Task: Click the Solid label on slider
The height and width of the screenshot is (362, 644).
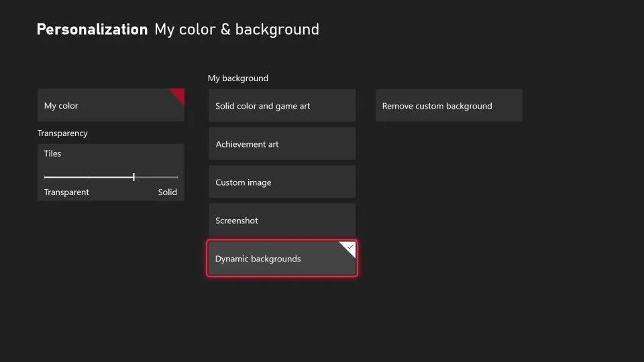Action: [x=168, y=192]
